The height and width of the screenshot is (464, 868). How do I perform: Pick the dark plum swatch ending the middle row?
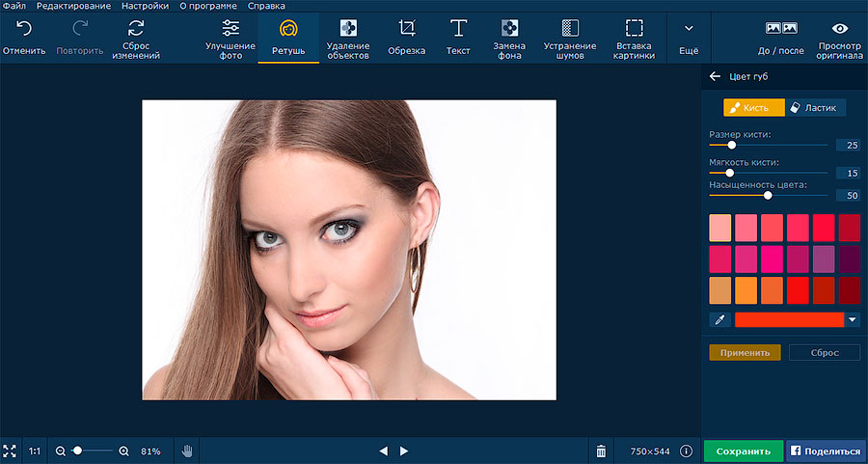point(850,259)
